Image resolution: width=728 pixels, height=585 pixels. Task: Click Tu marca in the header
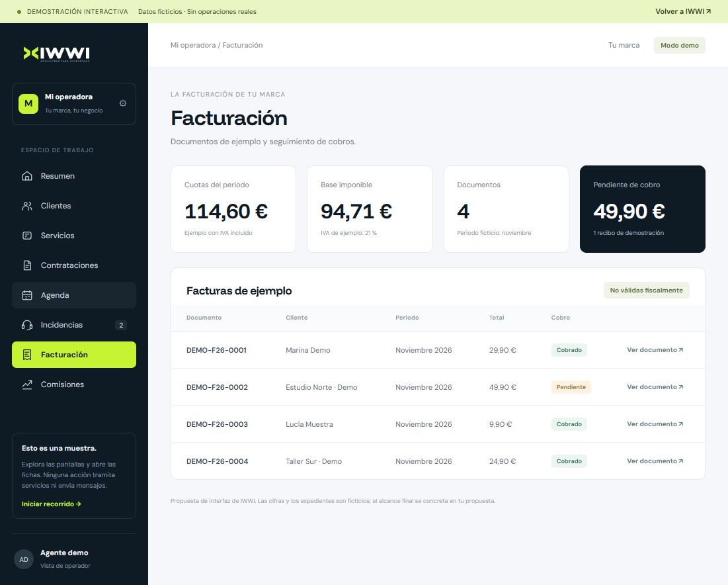(x=624, y=46)
